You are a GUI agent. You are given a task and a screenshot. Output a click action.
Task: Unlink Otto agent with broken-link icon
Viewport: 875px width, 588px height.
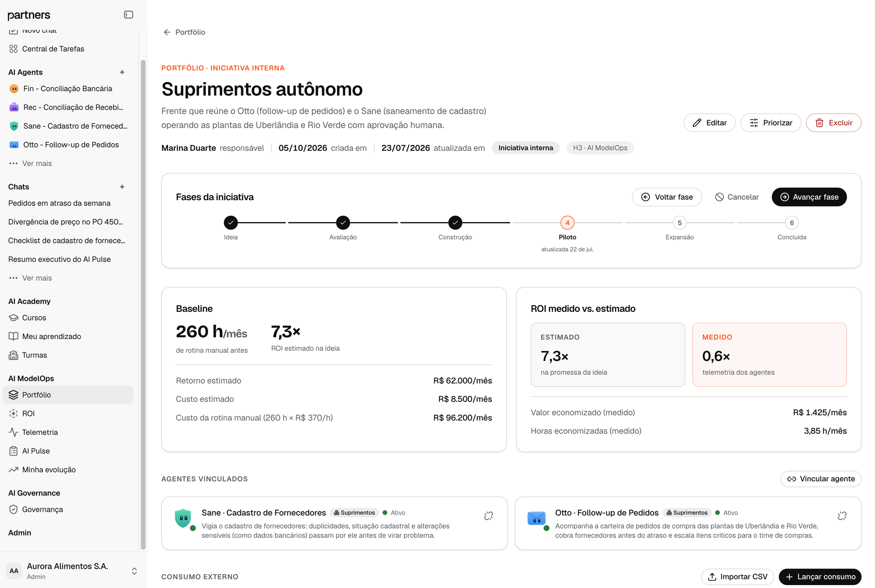842,516
